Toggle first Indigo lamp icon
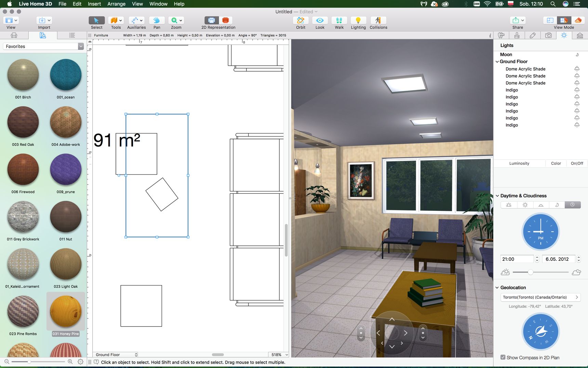Image resolution: width=588 pixels, height=368 pixels. (x=577, y=90)
